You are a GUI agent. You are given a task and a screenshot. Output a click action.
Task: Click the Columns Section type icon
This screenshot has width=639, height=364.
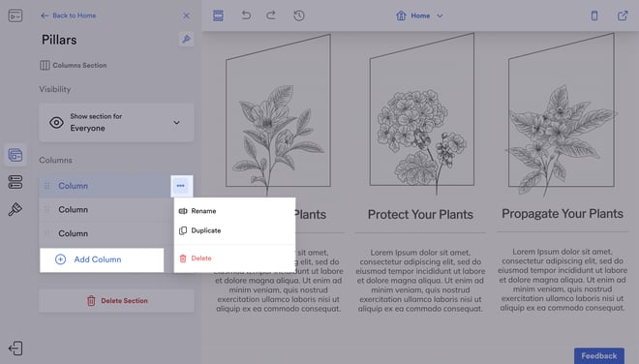point(45,65)
